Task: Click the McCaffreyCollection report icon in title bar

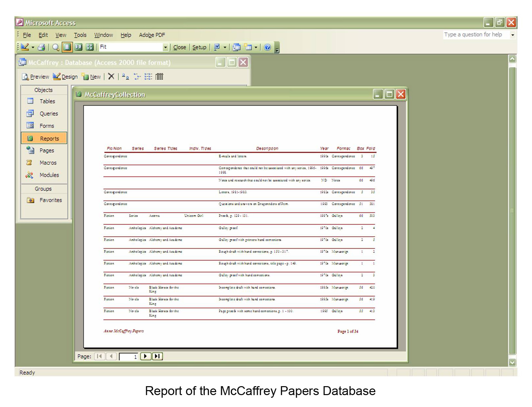Action: click(x=78, y=95)
